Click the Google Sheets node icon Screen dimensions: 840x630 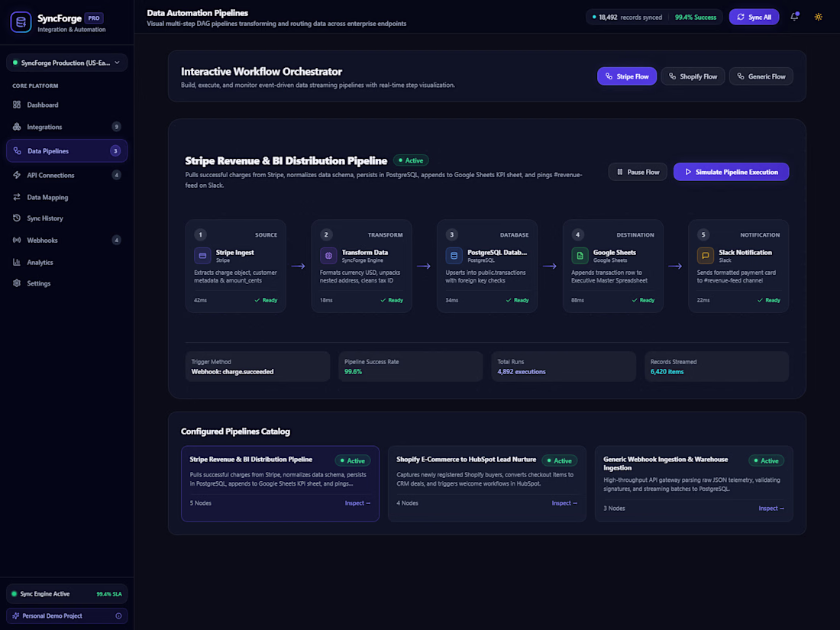point(580,256)
